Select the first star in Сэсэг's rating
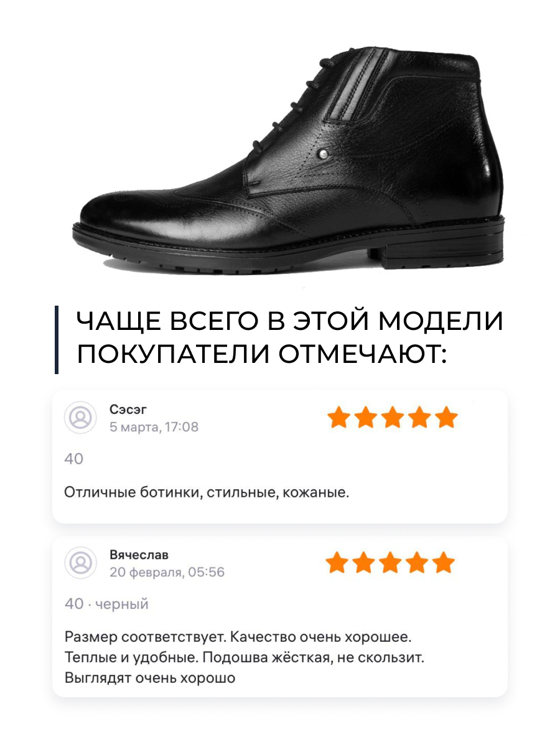The width and height of the screenshot is (560, 747). [x=339, y=418]
